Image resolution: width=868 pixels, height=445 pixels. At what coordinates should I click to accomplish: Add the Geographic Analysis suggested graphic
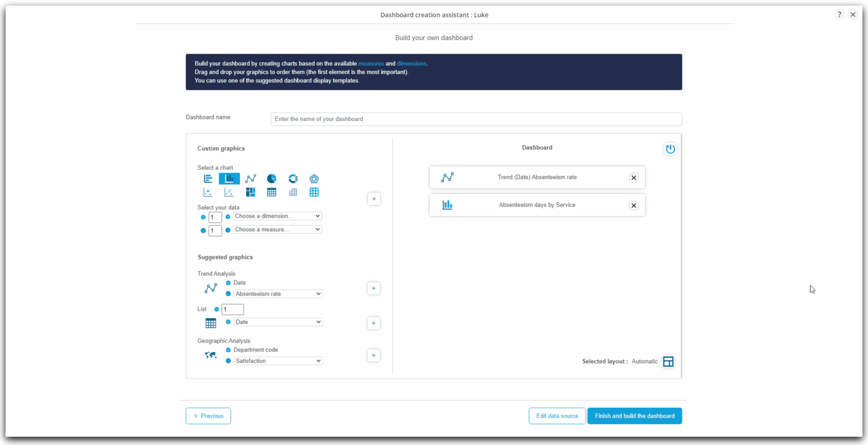coord(373,356)
